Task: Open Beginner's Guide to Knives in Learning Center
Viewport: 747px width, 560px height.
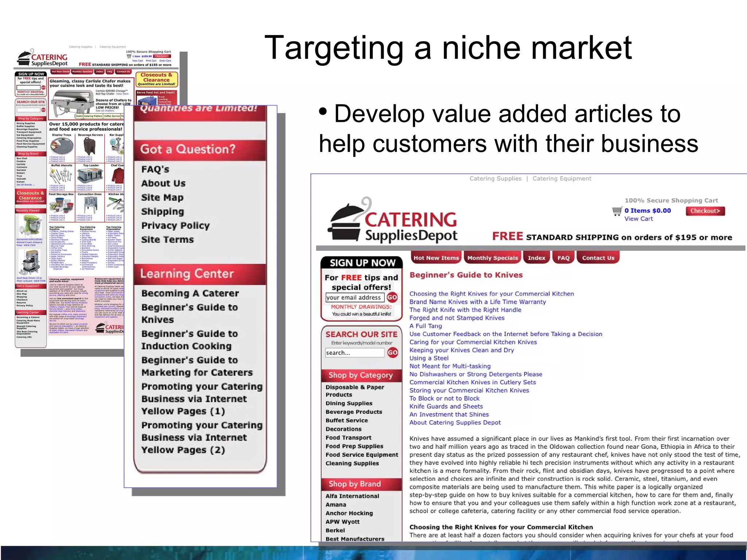Action: 190,314
